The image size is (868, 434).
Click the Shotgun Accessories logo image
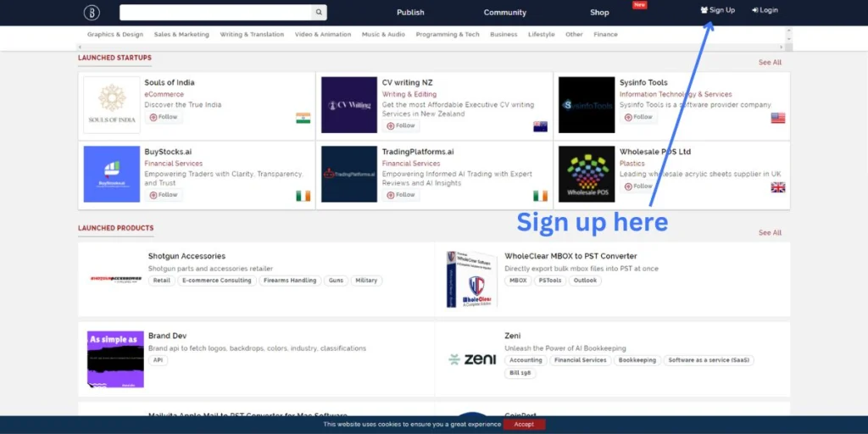tap(115, 279)
